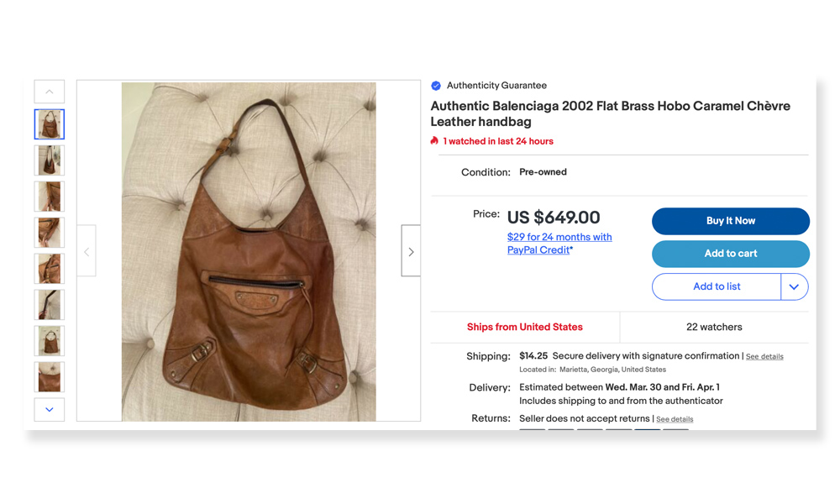
Task: Advance to the next photo using right arrow
Action: click(x=411, y=250)
